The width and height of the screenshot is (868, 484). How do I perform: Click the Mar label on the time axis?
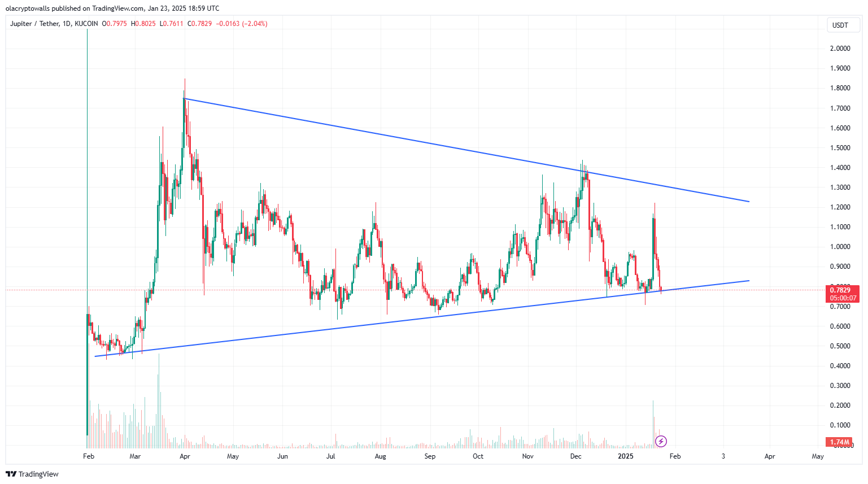point(135,456)
